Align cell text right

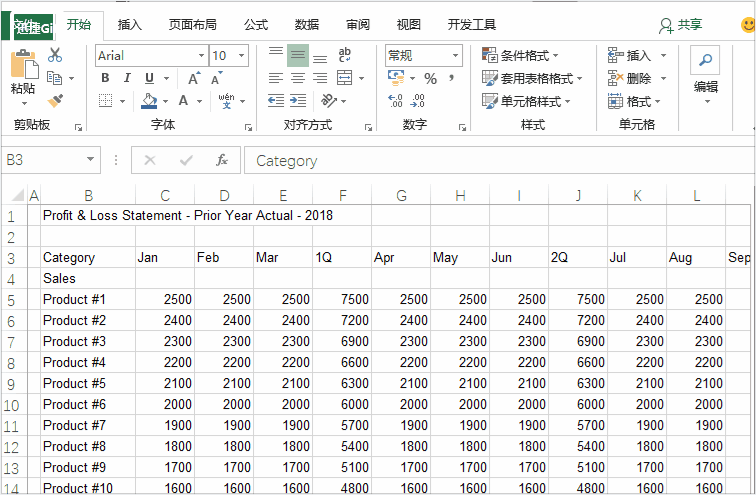coord(320,78)
